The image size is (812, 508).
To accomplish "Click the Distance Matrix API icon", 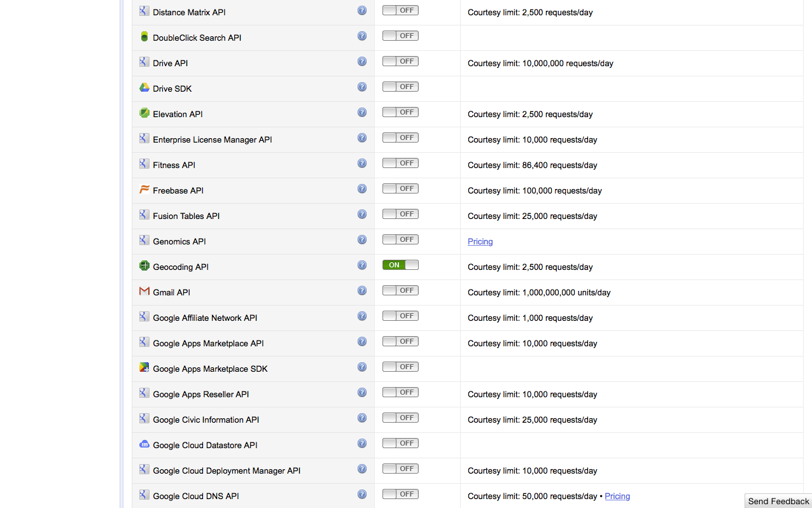I will click(x=144, y=11).
